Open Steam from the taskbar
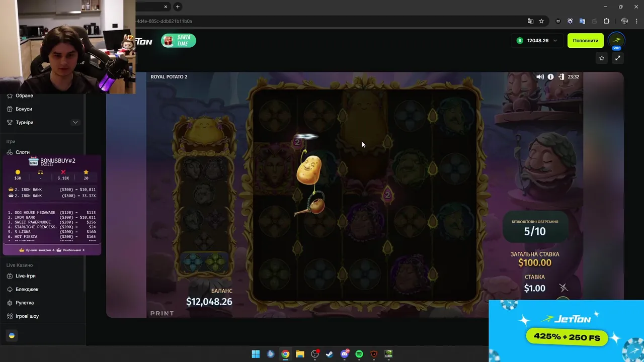644x362 pixels. click(330, 354)
